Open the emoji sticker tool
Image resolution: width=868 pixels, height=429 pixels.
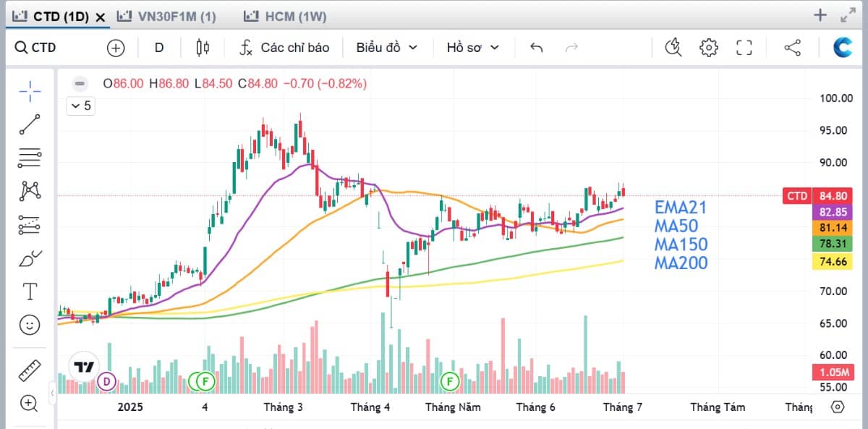pos(30,325)
